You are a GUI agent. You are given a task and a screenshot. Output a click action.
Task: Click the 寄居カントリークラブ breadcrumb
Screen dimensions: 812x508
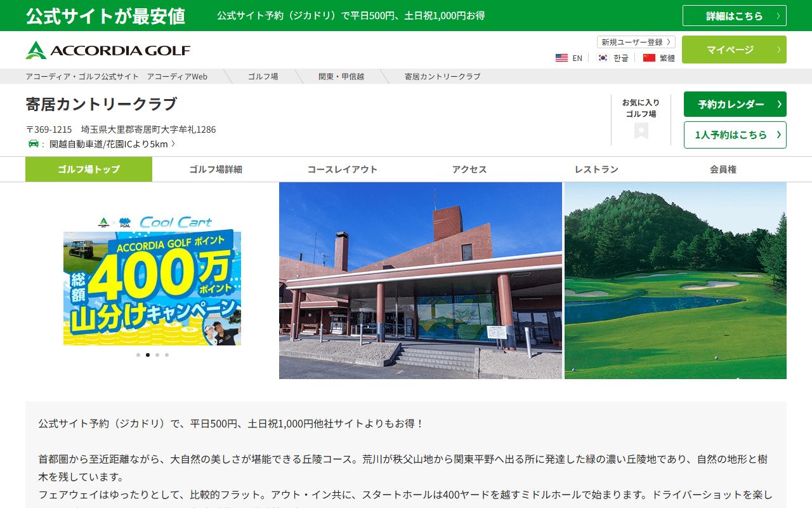443,76
